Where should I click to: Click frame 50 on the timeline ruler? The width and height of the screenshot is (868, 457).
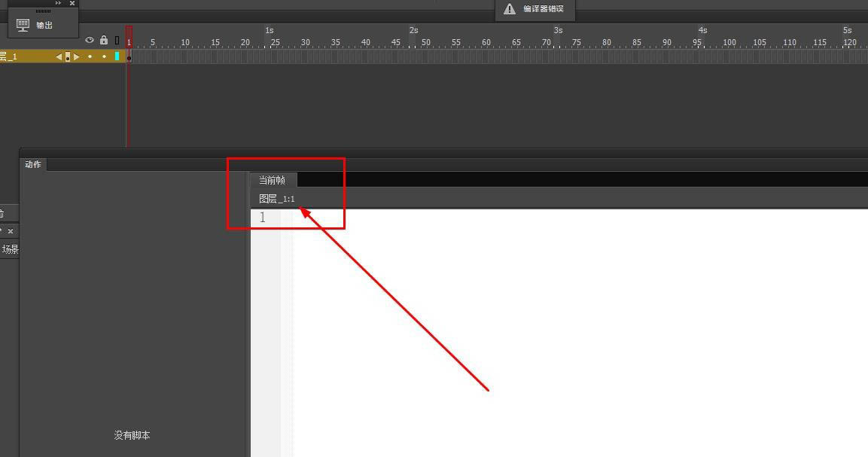pos(425,42)
